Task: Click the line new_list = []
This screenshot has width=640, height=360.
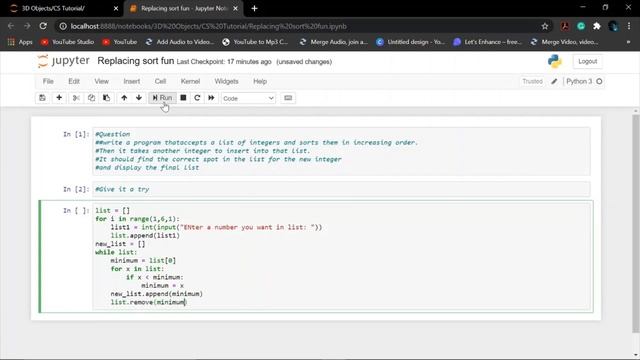Action: pyautogui.click(x=120, y=244)
